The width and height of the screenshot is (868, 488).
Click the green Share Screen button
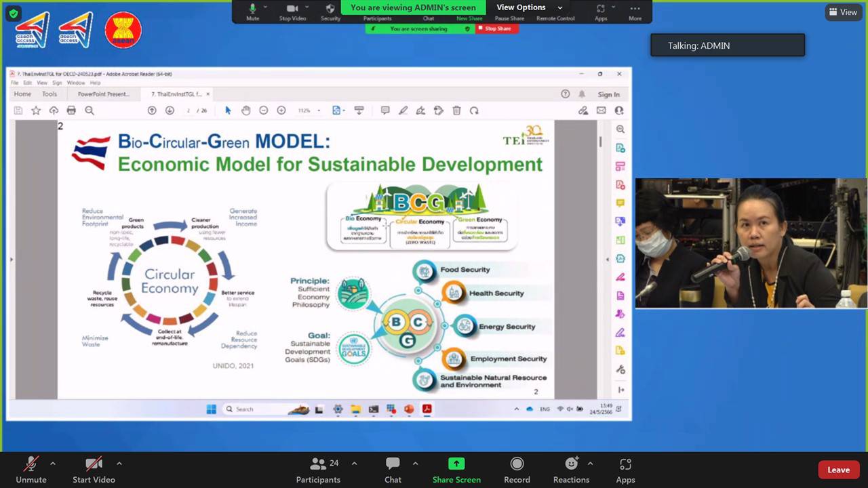click(x=456, y=470)
